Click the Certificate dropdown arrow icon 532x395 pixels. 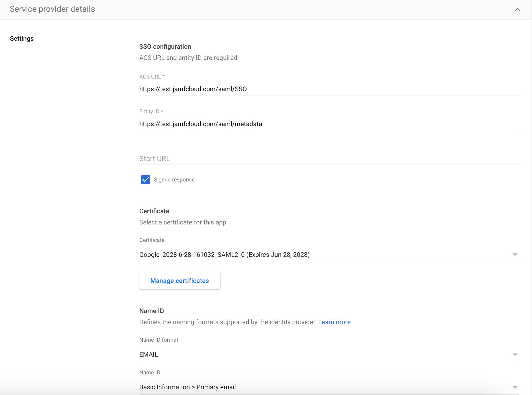[515, 255]
